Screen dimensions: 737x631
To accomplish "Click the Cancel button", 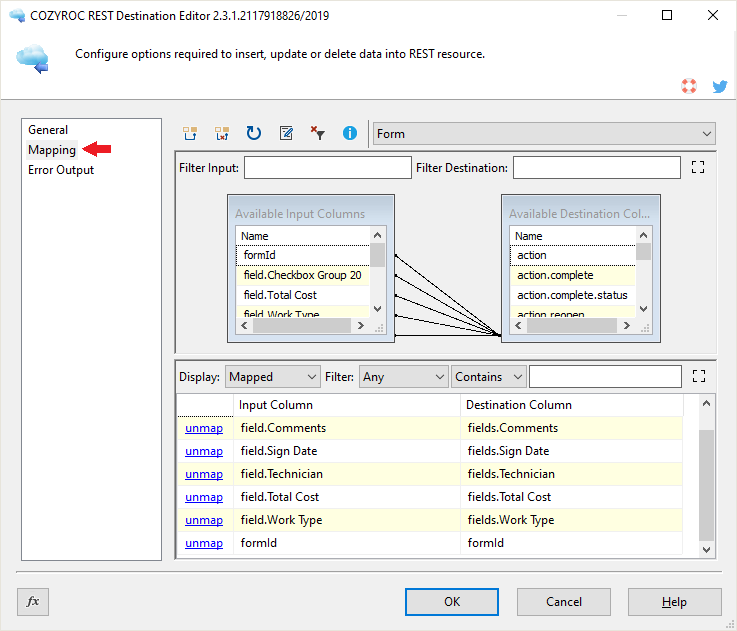I will [x=564, y=601].
